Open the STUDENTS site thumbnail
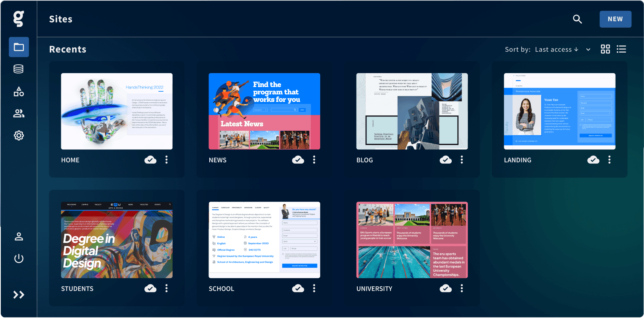 117,240
